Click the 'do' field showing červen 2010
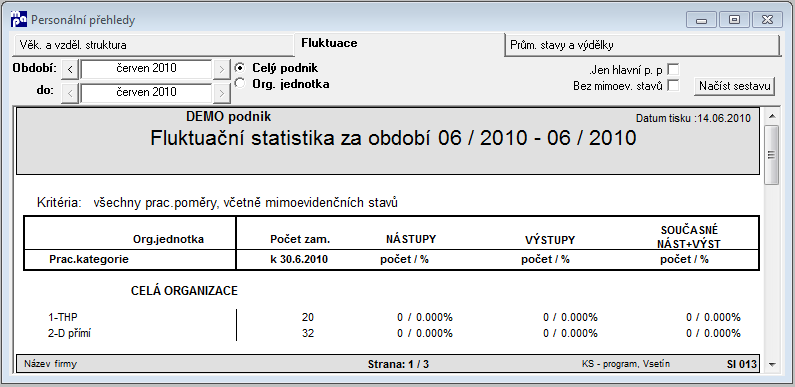795x387 pixels. [x=146, y=93]
